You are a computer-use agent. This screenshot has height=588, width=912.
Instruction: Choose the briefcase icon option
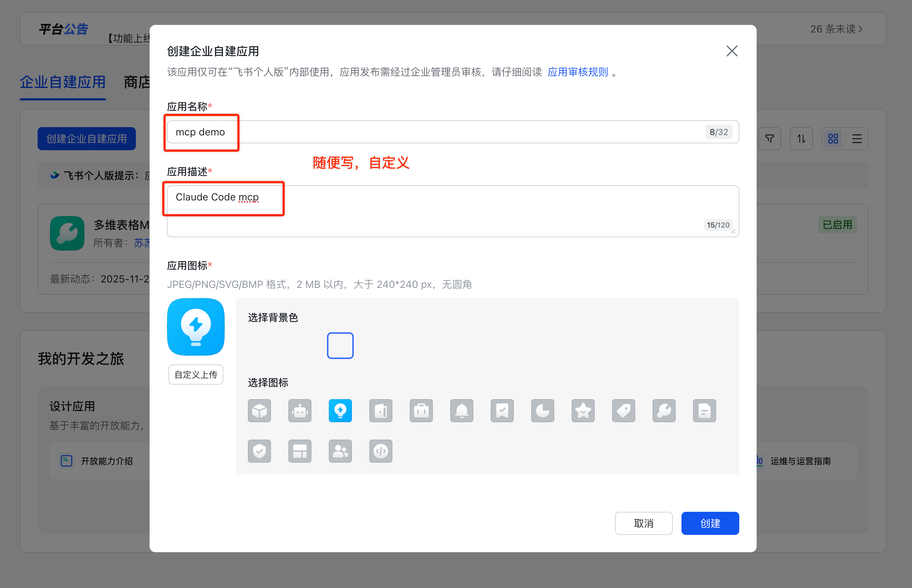pyautogui.click(x=421, y=411)
